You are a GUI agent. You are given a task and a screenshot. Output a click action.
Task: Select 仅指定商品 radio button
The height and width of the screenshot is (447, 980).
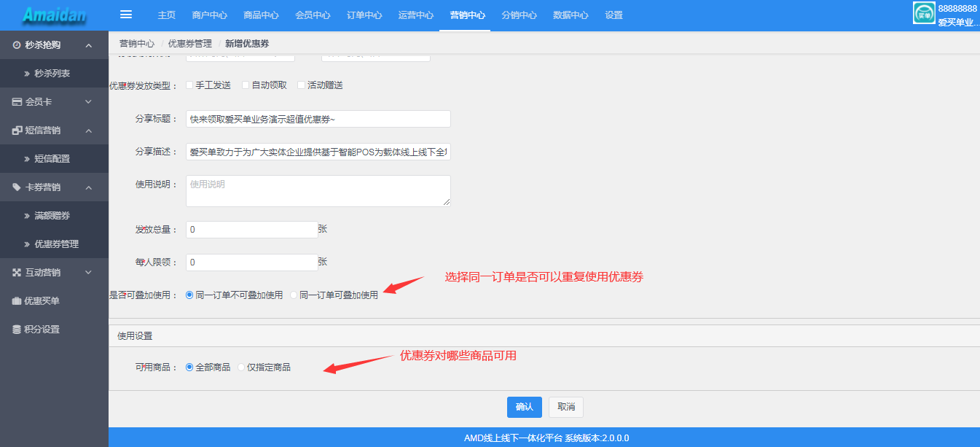(x=241, y=368)
